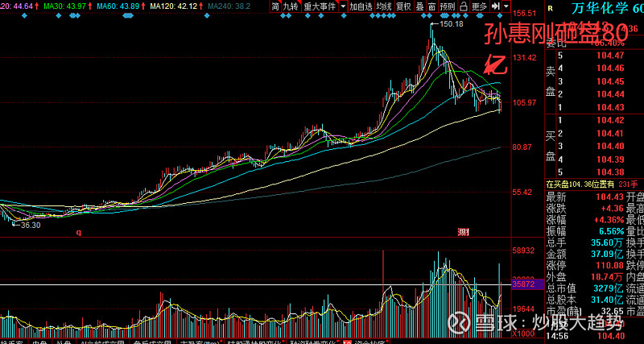This screenshot has width=644, height=344.
Task: Click the leftmost blue event diamond marker
Action: pos(24,15)
